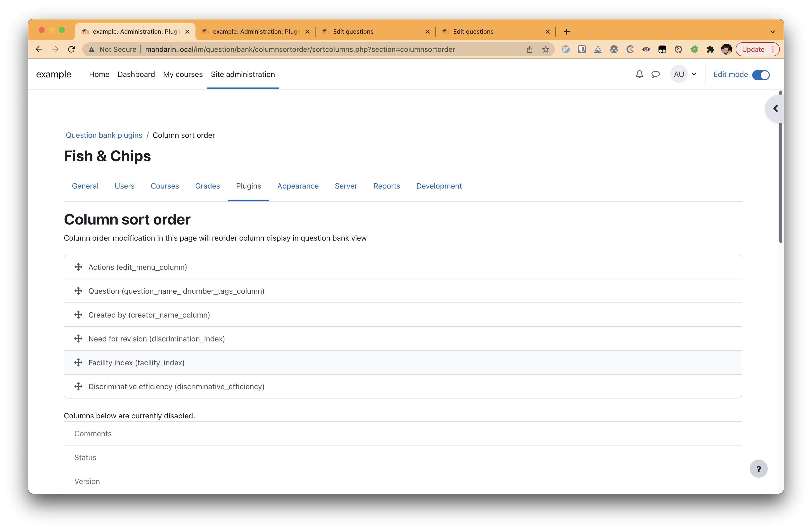
Task: Open notifications bell
Action: click(639, 74)
